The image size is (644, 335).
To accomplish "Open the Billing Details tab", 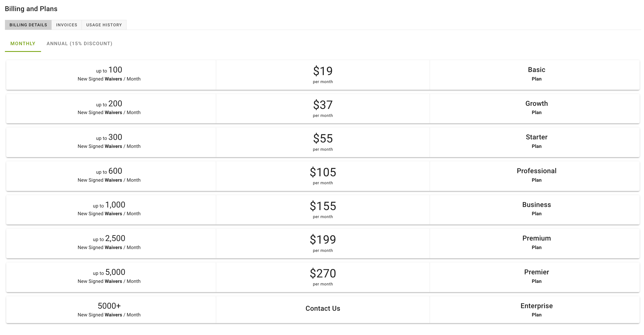I will click(x=28, y=25).
